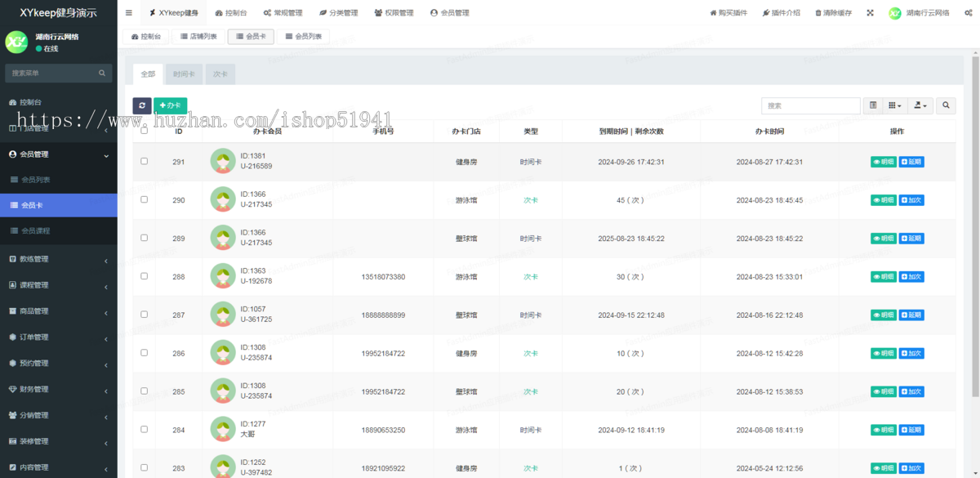Click the 次卡 type link in row 288
Image resolution: width=980 pixels, height=478 pixels.
click(x=531, y=277)
